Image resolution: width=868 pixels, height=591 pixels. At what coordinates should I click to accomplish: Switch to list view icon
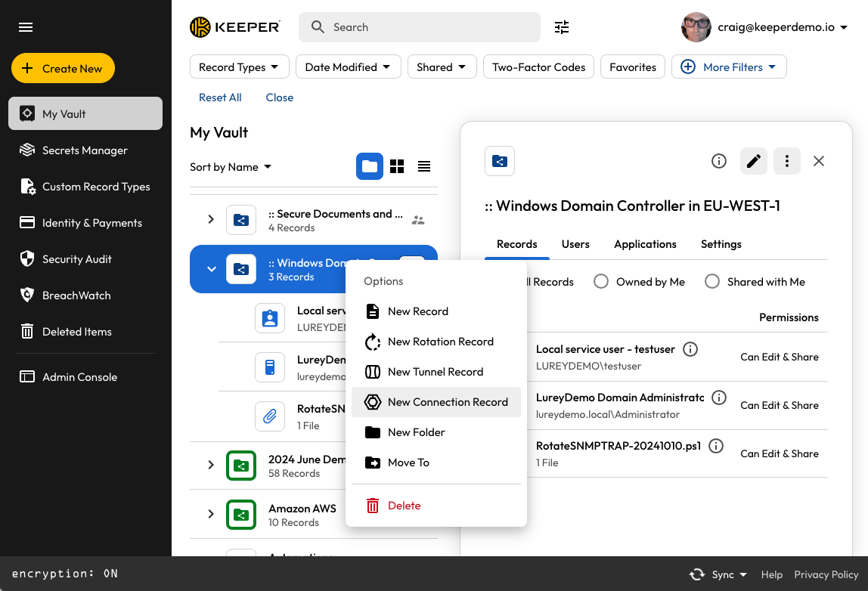[x=424, y=166]
